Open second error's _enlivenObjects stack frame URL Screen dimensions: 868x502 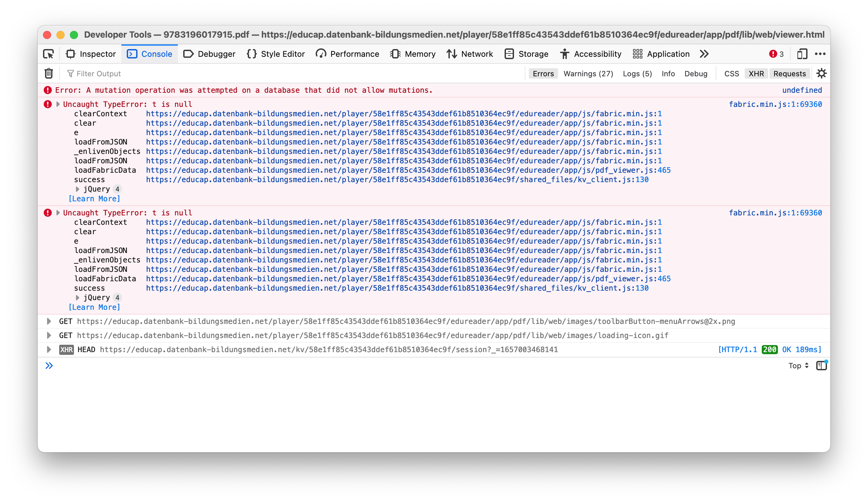tap(404, 260)
